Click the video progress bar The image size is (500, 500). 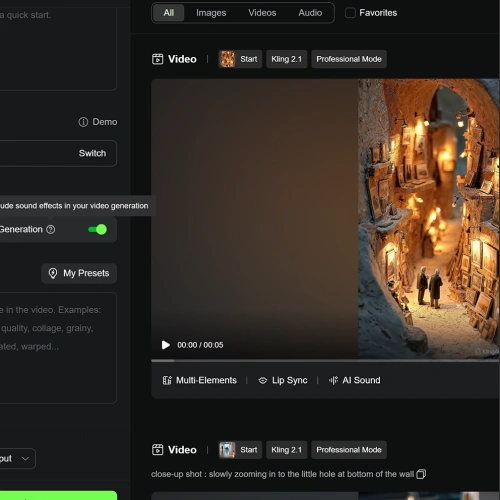pyautogui.click(x=325, y=361)
